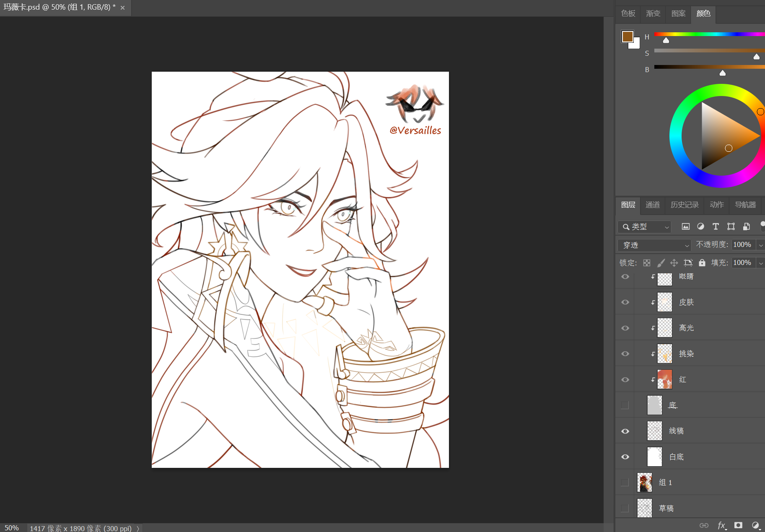Viewport: 765px width, 532px height.
Task: Filter layers by adjustment layer icon
Action: pyautogui.click(x=700, y=226)
